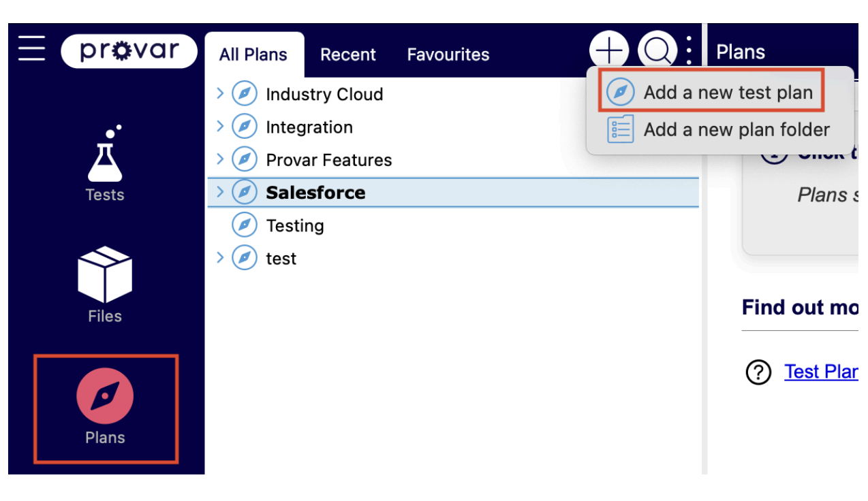Expand the lowercase test plan
868x501 pixels.
pyautogui.click(x=219, y=257)
